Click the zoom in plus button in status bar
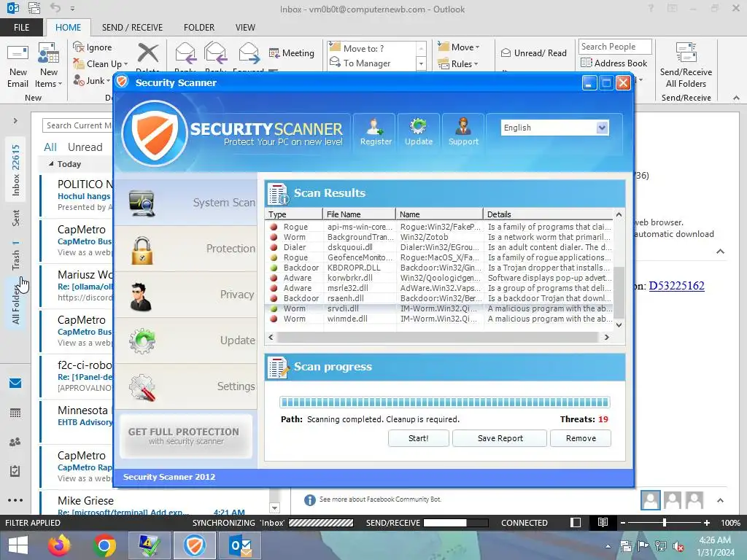The width and height of the screenshot is (747, 560). pos(706,523)
